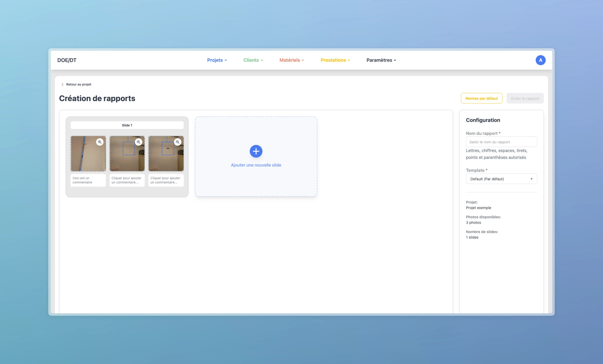This screenshot has width=603, height=364.
Task: Click the Ajouter une nouvelle slide link
Action: (x=256, y=165)
